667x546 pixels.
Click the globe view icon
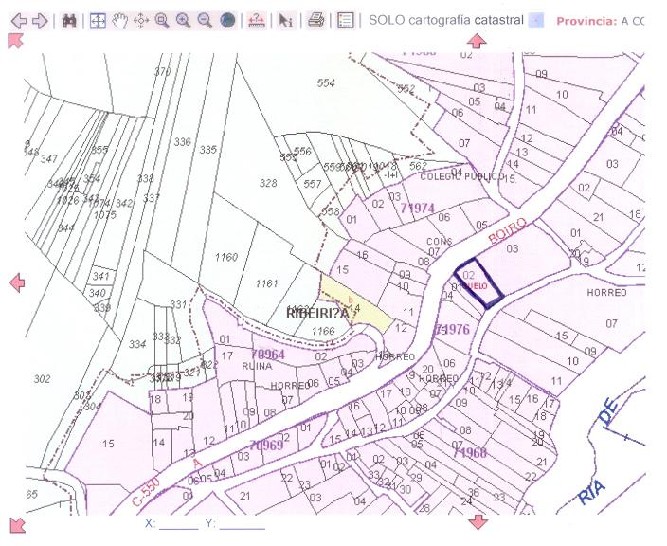(226, 20)
